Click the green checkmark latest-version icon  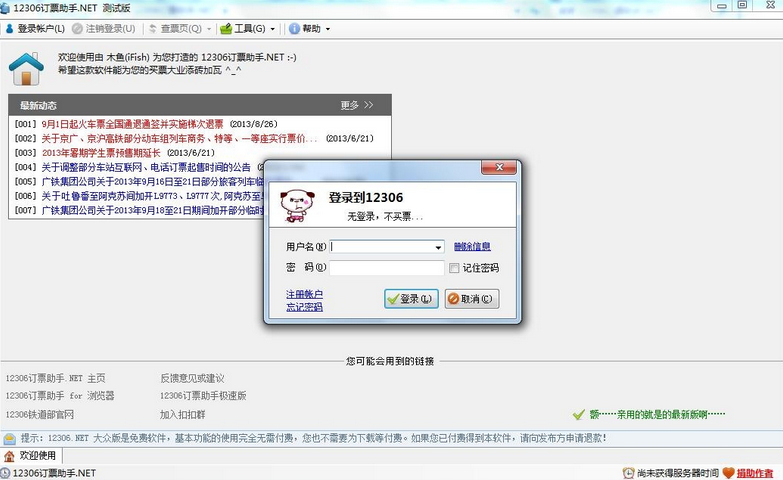click(x=579, y=415)
